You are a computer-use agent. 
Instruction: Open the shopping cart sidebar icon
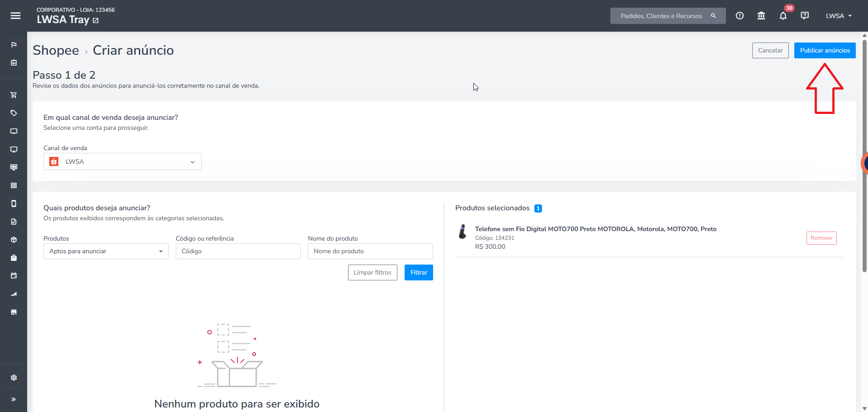tap(14, 95)
